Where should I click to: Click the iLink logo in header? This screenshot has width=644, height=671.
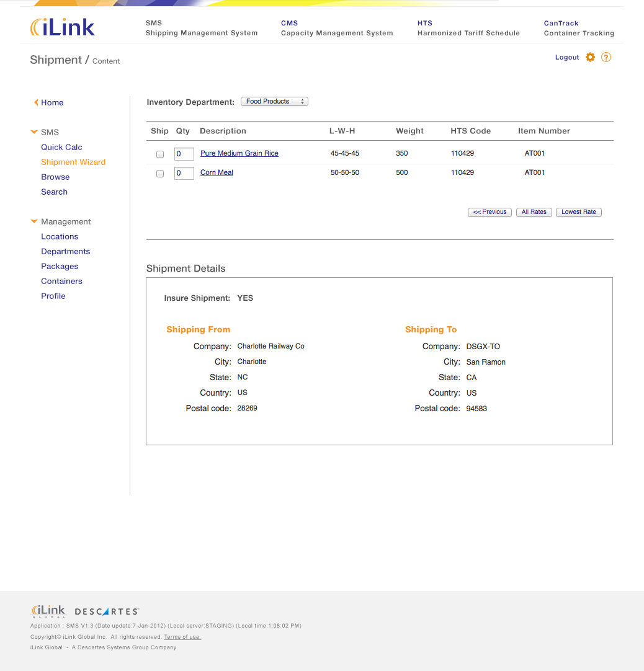pyautogui.click(x=63, y=27)
